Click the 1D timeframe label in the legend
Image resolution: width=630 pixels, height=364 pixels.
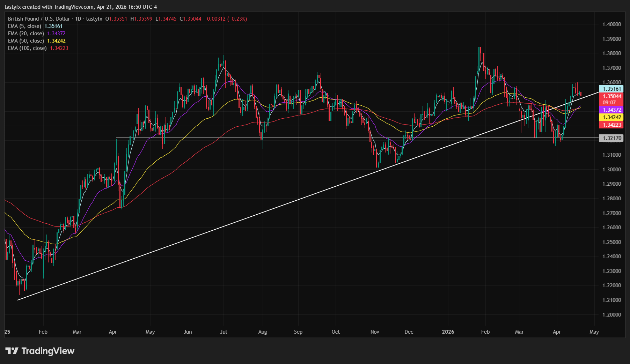(78, 19)
